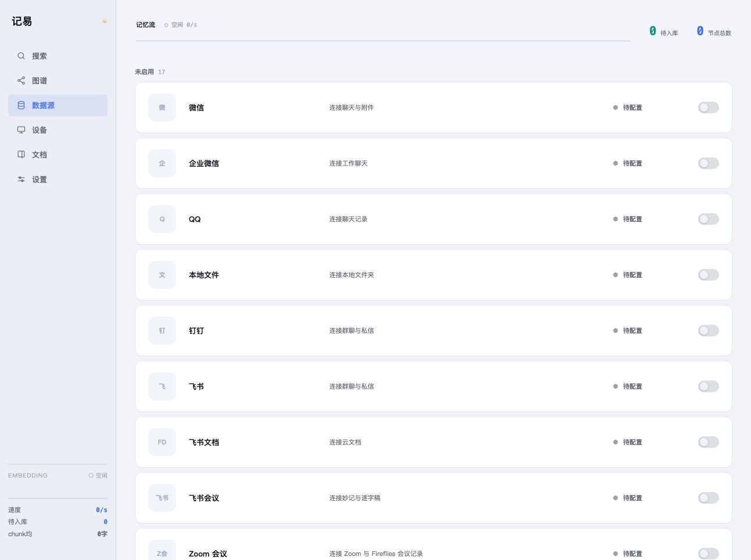Click the monitor icon beside 设备
The image size is (751, 560).
click(21, 130)
